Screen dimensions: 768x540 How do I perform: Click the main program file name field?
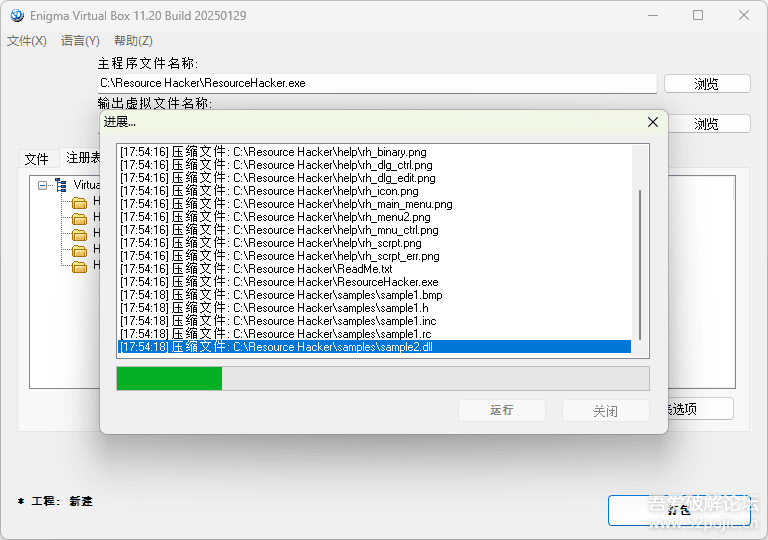pyautogui.click(x=377, y=83)
